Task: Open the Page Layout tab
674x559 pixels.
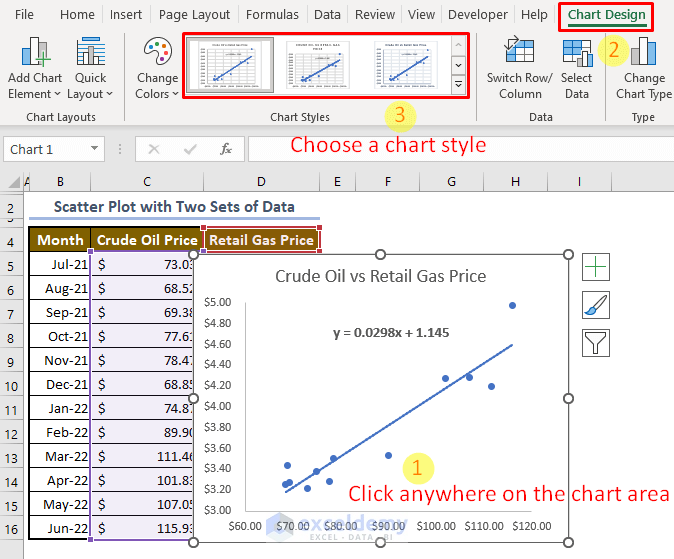Action: click(x=194, y=15)
